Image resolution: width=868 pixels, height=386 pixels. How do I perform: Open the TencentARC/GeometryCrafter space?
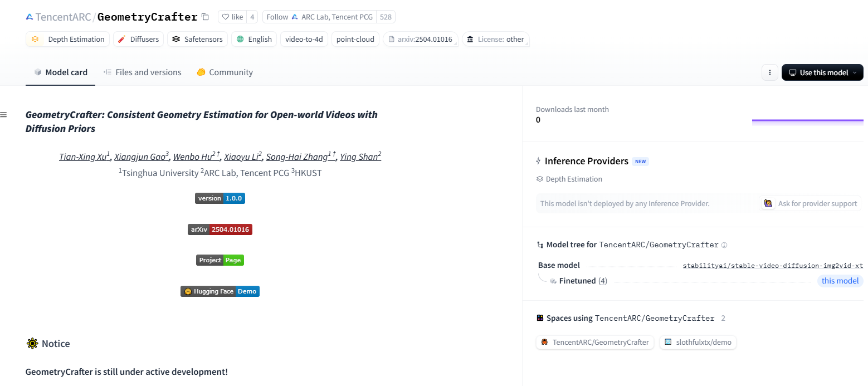coord(595,343)
